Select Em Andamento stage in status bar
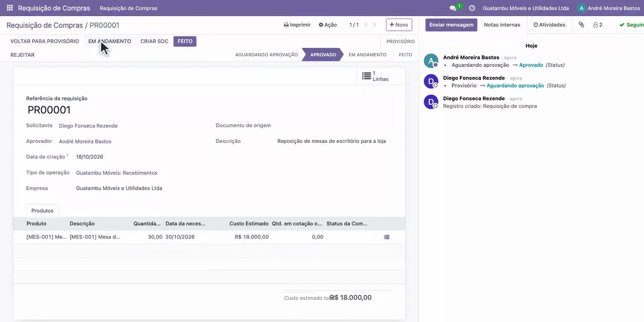This screenshot has width=644, height=322. 367,55
